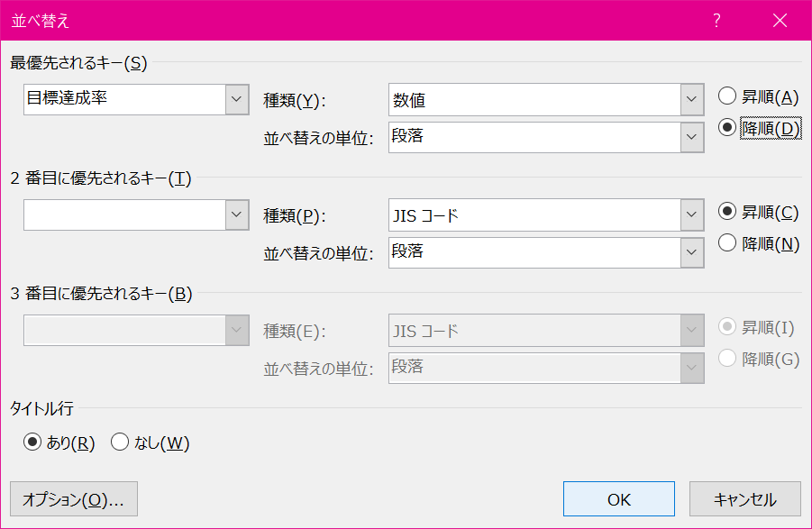This screenshot has height=529, width=812.
Task: Choose 降順(N) for the second key
Action: (x=727, y=243)
